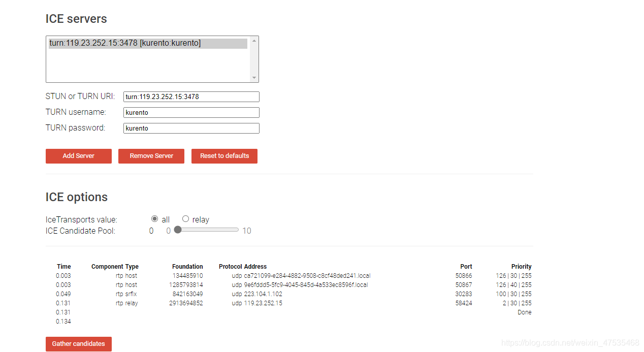This screenshot has width=644, height=352.
Task: Click foundation value 2913694852
Action: pos(186,303)
